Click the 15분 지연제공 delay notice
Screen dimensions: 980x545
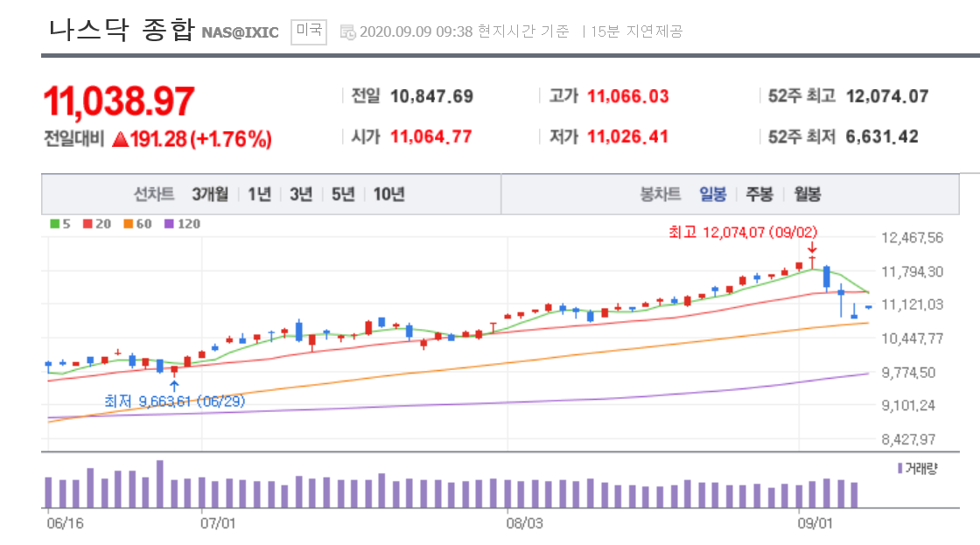(x=636, y=31)
